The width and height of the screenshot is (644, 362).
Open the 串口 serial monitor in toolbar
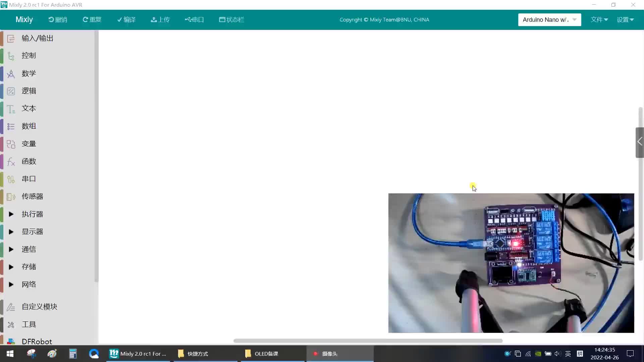pos(195,20)
